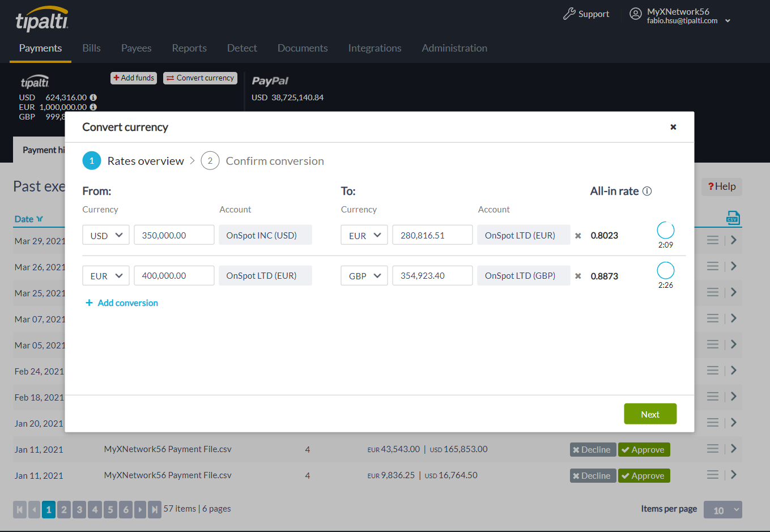
Task: Open the Detect tab
Action: [x=242, y=48]
